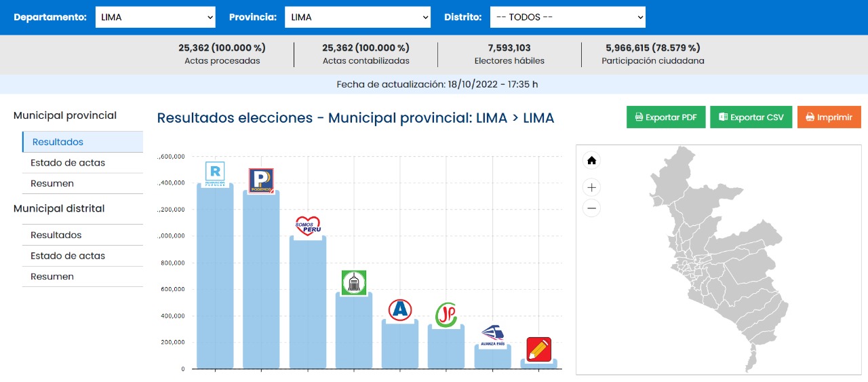Open the Distrito dropdown showing TODOS
Screen dimensions: 868x382
coord(568,17)
